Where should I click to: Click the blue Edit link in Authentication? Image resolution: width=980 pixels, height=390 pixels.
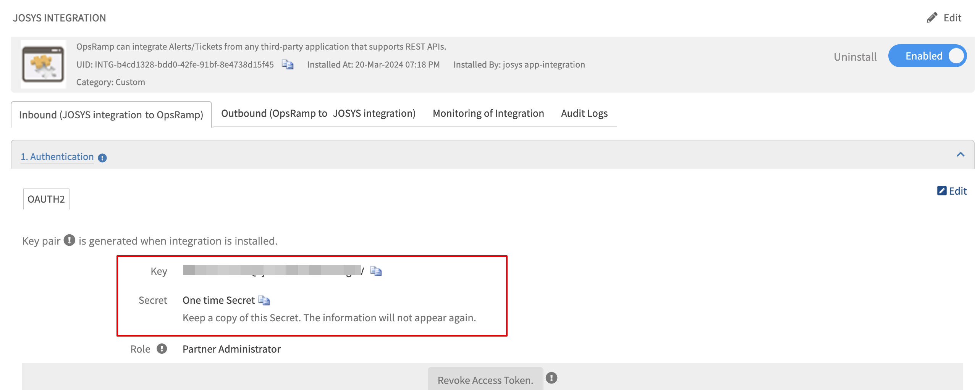952,191
